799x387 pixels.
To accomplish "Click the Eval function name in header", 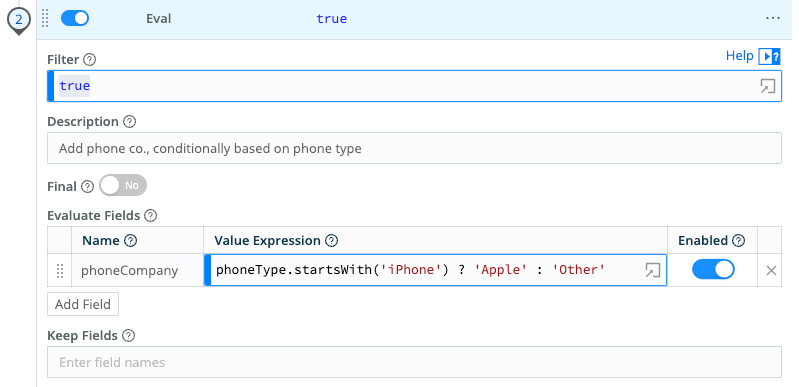I will click(x=158, y=19).
